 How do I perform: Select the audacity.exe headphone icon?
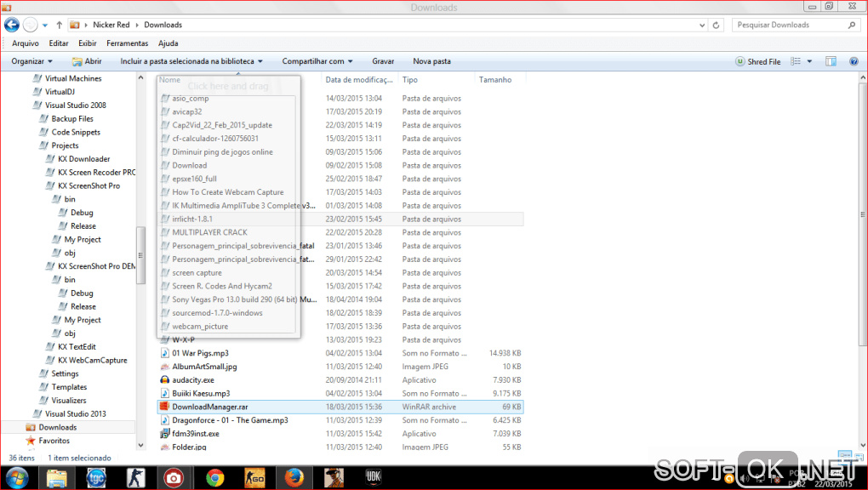tap(164, 379)
